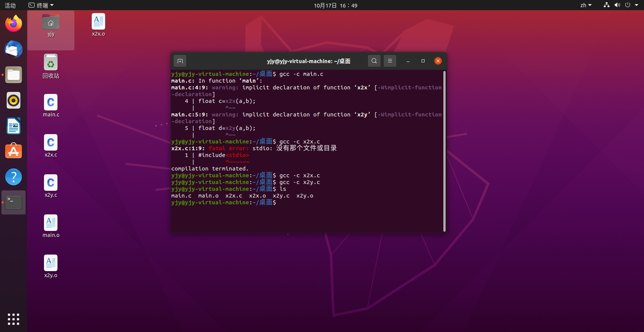Click the power icon in top bar
The width and height of the screenshot is (644, 332).
tap(627, 5)
